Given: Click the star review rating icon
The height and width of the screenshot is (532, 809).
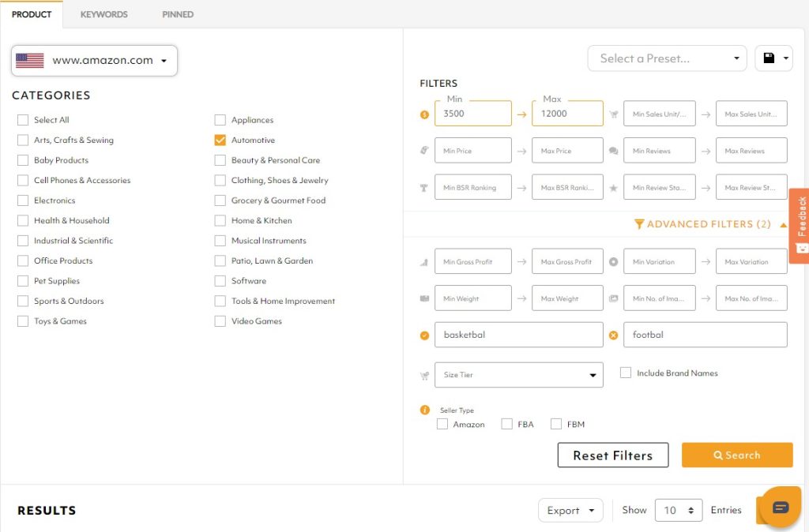Looking at the screenshot, I should coord(614,188).
